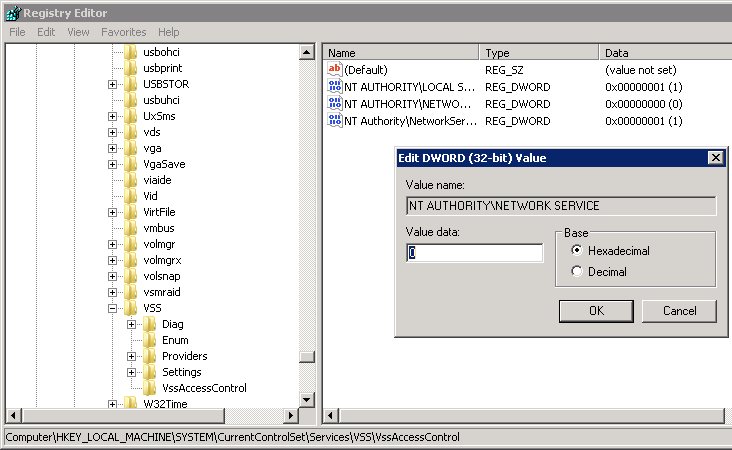Click the viaide folder icon
The image size is (732, 450).
(130, 180)
